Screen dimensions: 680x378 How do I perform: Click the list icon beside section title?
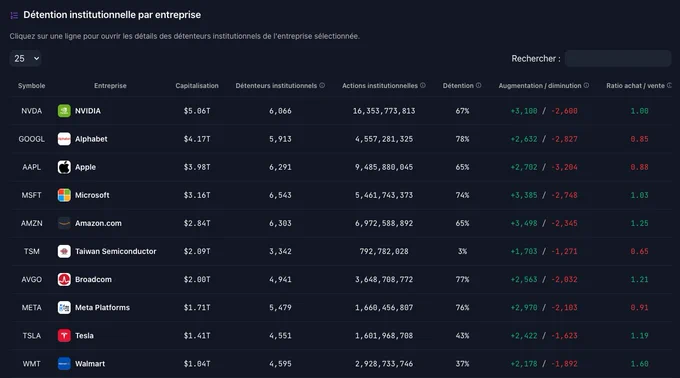14,16
